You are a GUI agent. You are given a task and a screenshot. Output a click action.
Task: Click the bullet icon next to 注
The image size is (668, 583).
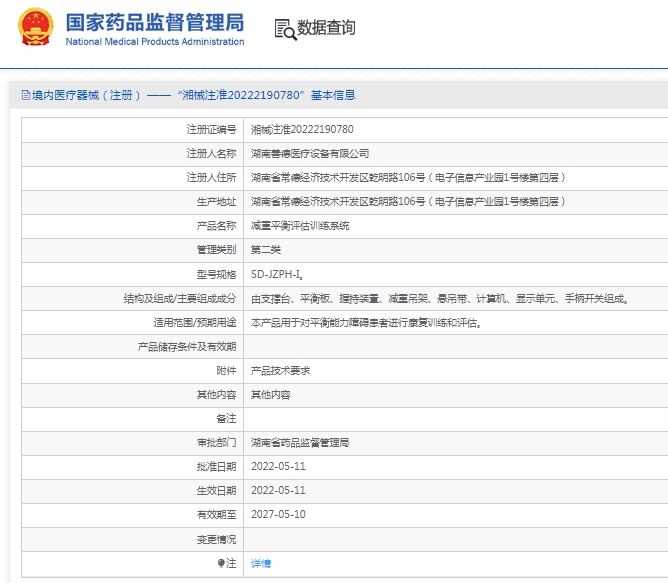point(221,563)
